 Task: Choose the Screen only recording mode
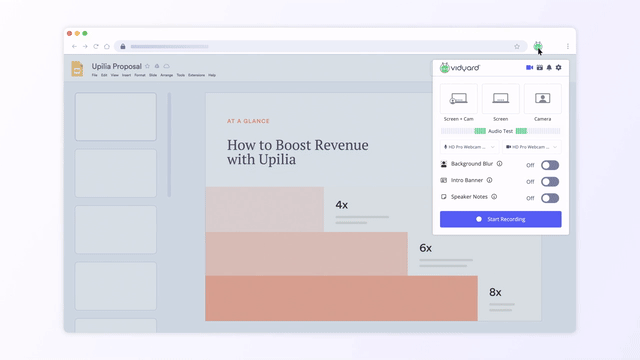[500, 99]
